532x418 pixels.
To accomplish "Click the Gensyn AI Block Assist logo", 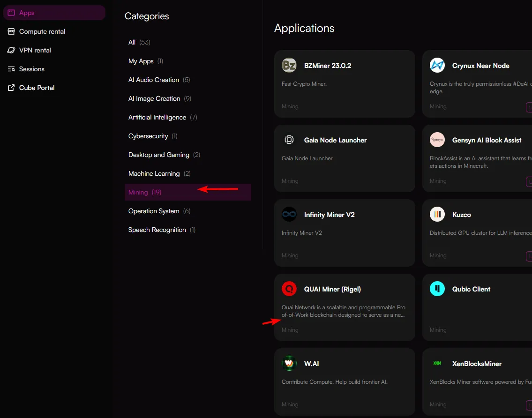I will pos(437,140).
